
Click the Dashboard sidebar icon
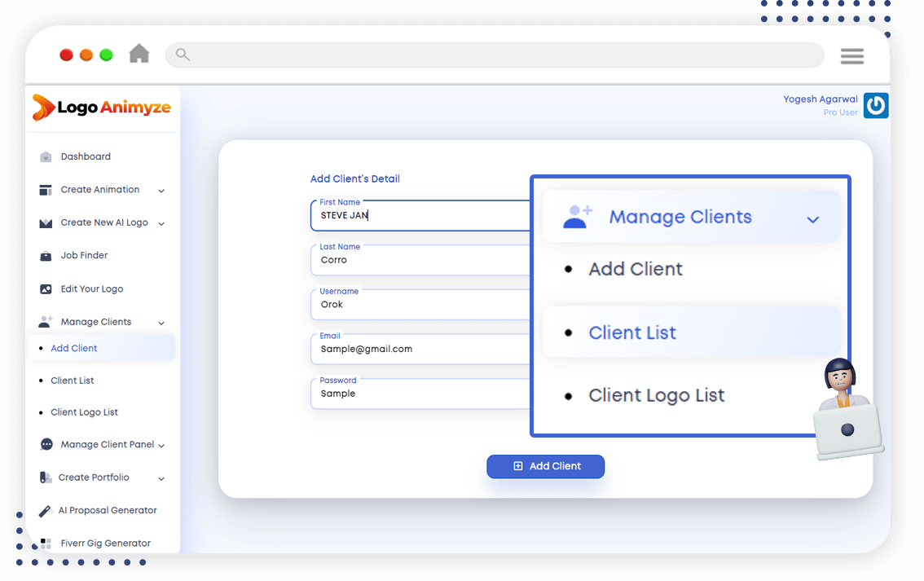click(x=46, y=157)
